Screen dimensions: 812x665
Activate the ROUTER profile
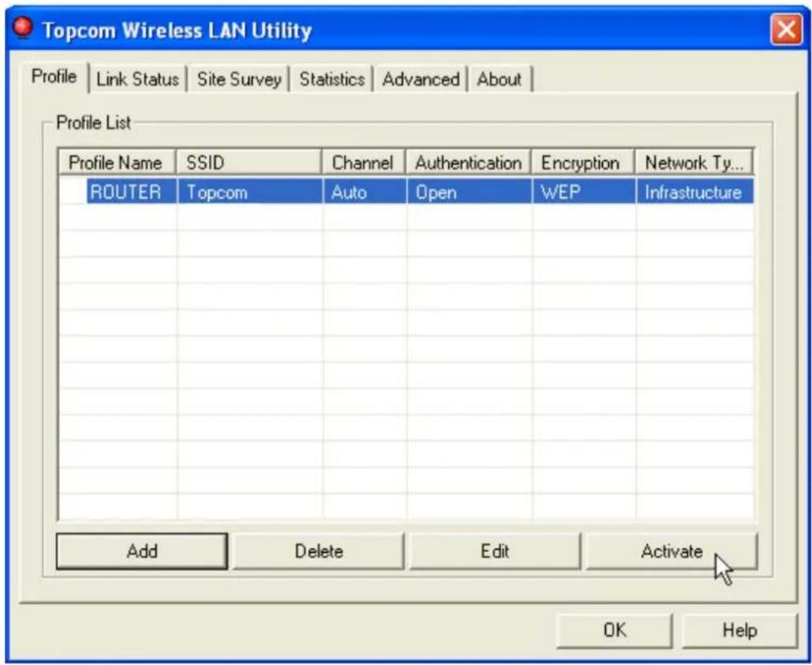[x=672, y=551]
